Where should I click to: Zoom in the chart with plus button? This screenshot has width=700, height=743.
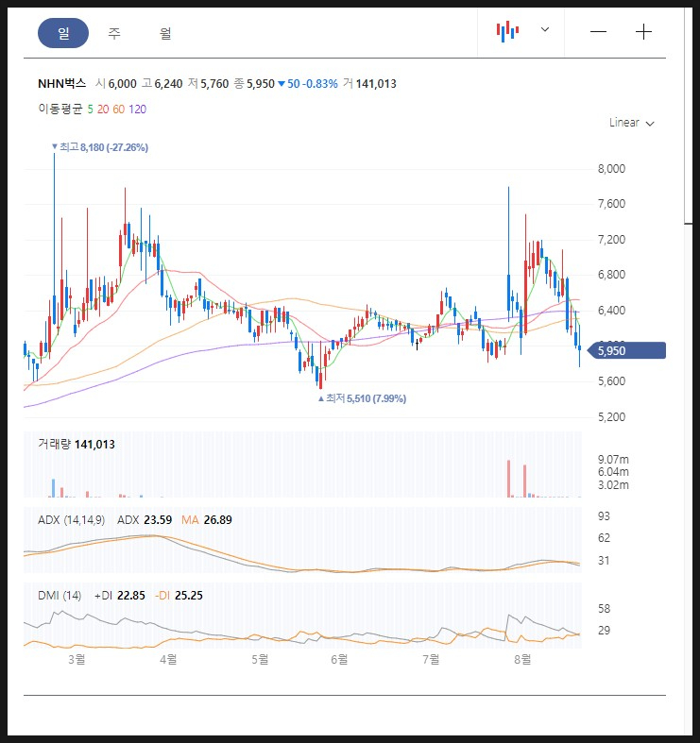[x=643, y=32]
